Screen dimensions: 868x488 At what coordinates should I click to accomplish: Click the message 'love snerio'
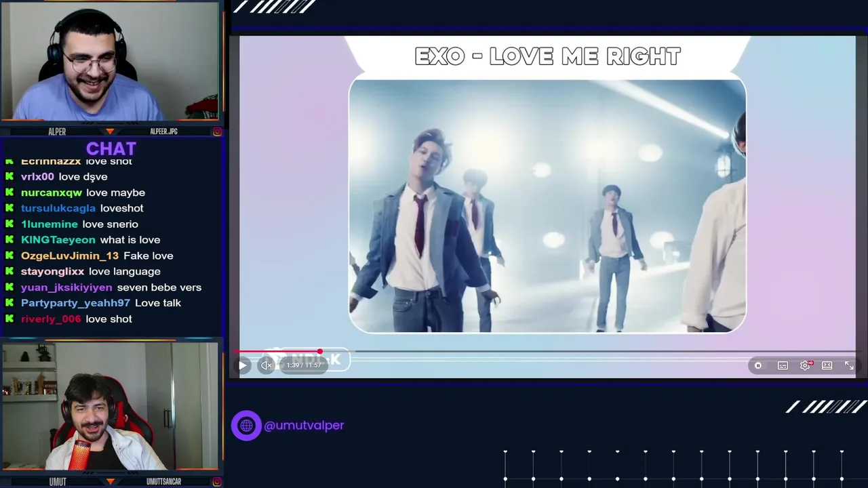point(110,224)
